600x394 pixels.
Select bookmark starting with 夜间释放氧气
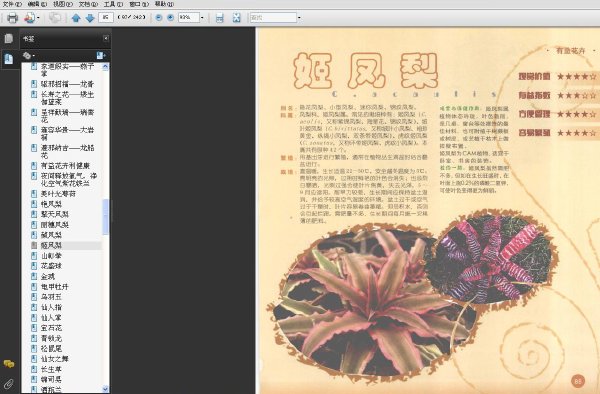tap(69, 179)
